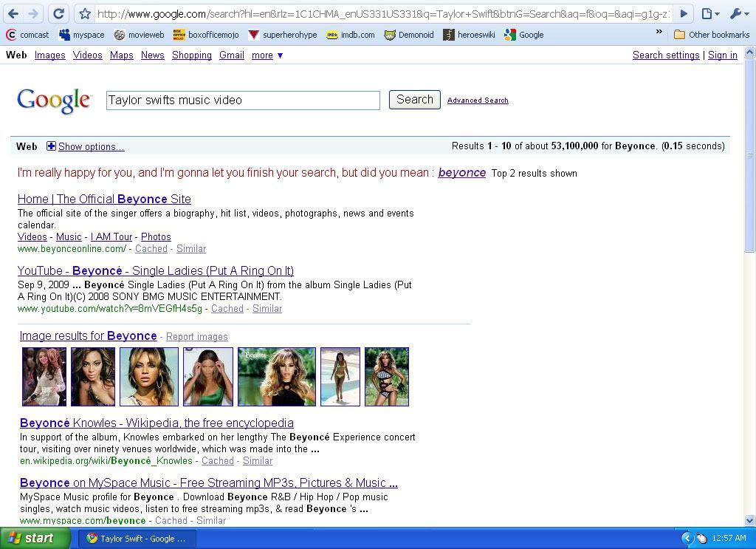Image resolution: width=756 pixels, height=549 pixels.
Task: Go to Images search
Action: [50, 55]
